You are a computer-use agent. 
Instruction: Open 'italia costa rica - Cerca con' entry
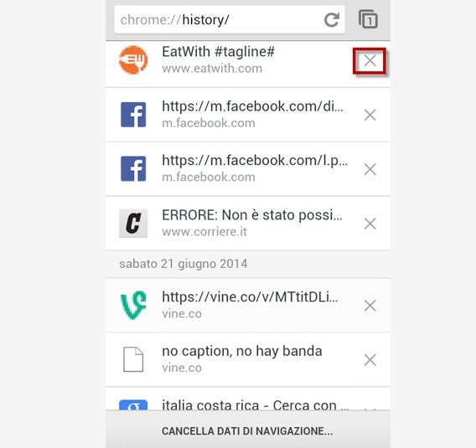point(256,404)
